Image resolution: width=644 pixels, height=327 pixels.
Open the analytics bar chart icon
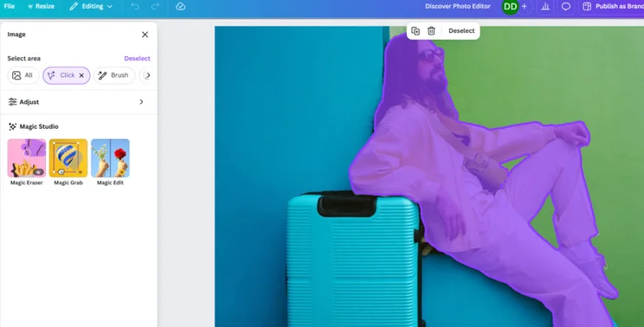(545, 7)
